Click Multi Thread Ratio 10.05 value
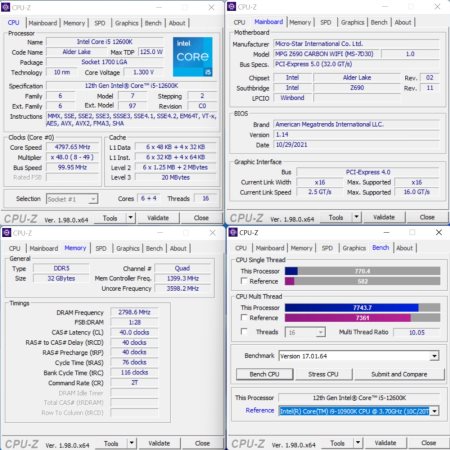The height and width of the screenshot is (450, 450). [417, 332]
